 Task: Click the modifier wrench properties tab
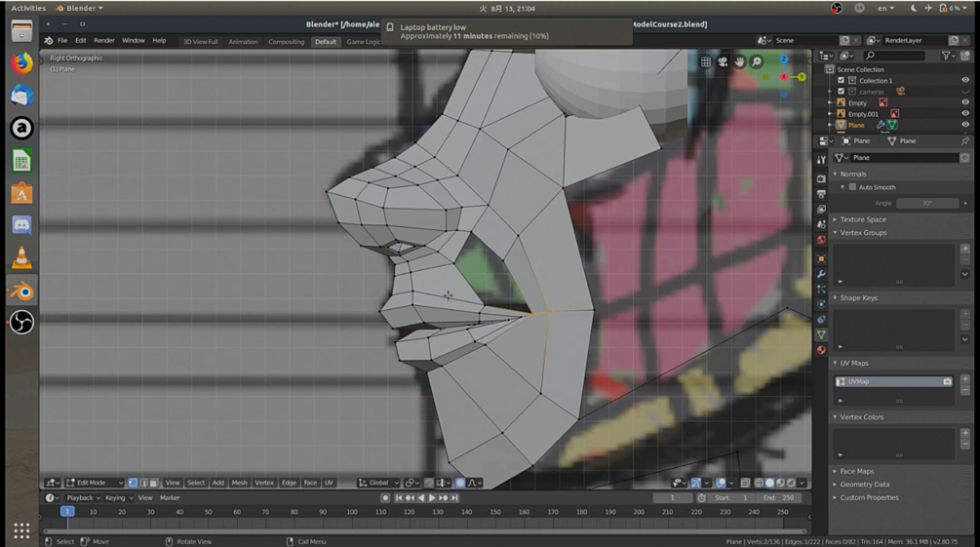click(821, 275)
